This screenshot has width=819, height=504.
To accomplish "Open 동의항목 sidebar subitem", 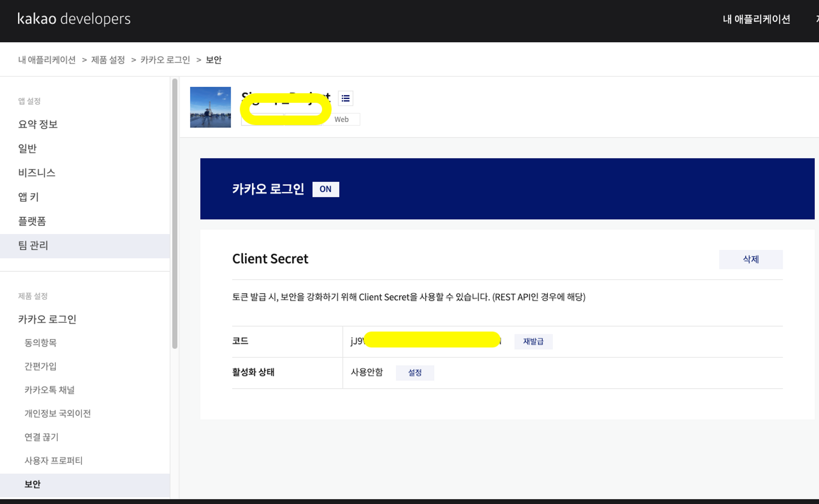I will (x=41, y=343).
